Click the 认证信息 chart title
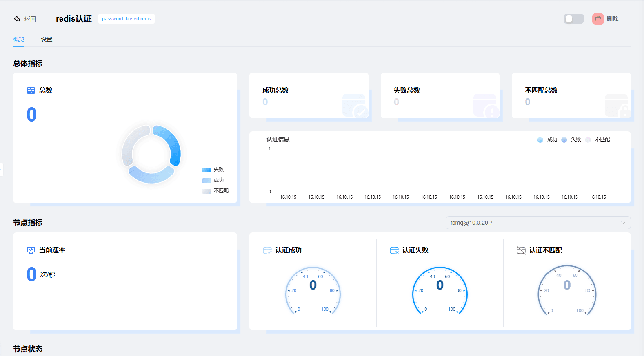The height and width of the screenshot is (356, 644). click(x=278, y=139)
